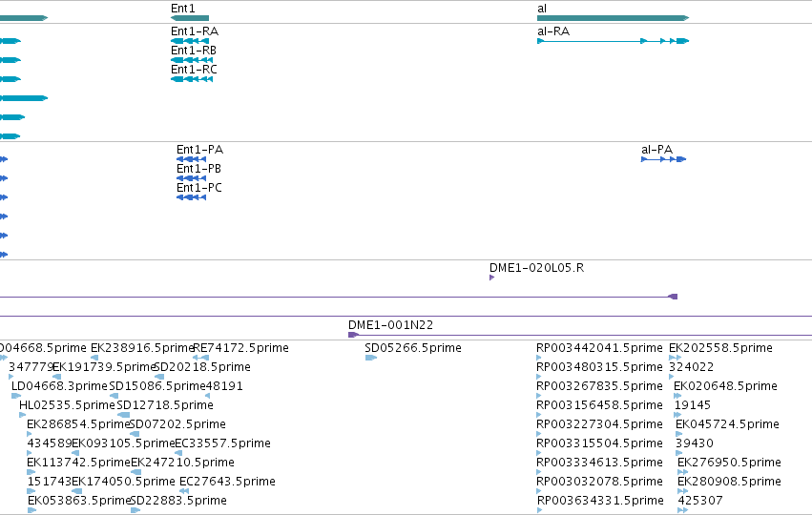Select the 48191 feature label
Image resolution: width=812 pixels, height=515 pixels.
(224, 386)
